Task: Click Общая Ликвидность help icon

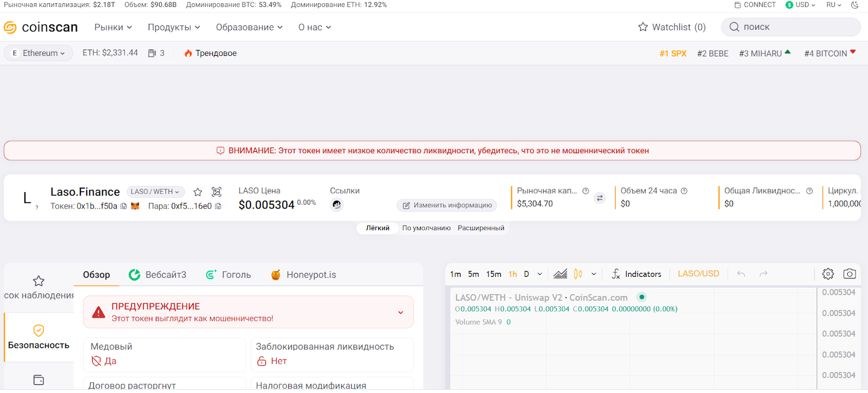Action: click(809, 191)
